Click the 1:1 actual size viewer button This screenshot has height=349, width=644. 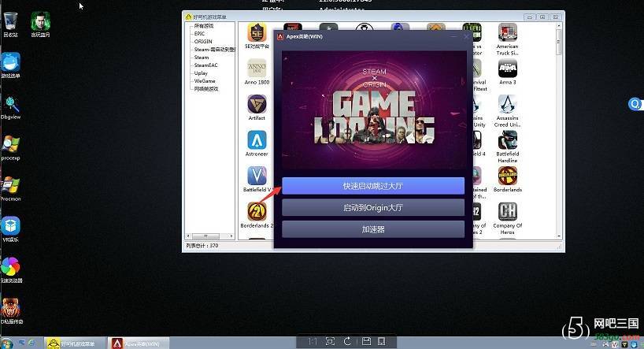(x=313, y=341)
